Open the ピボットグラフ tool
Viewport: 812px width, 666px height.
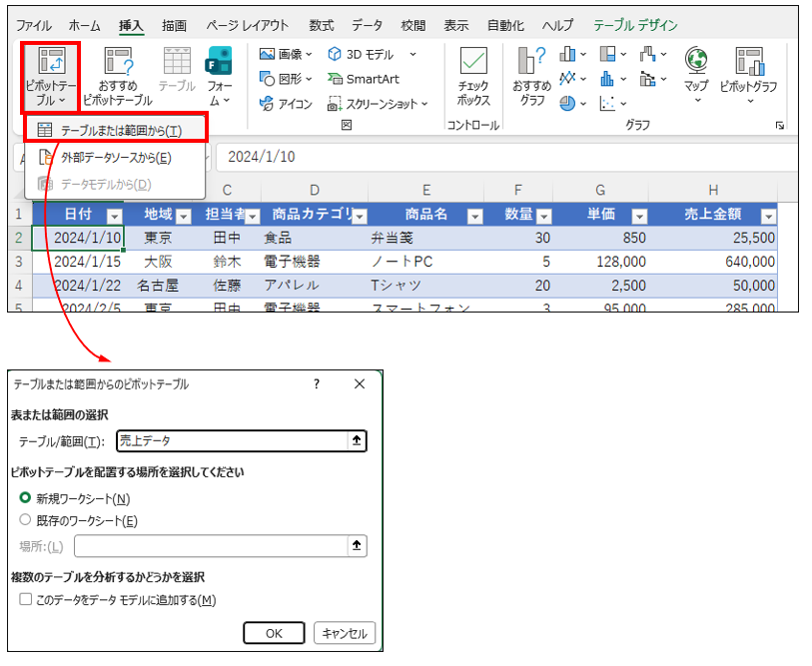748,72
